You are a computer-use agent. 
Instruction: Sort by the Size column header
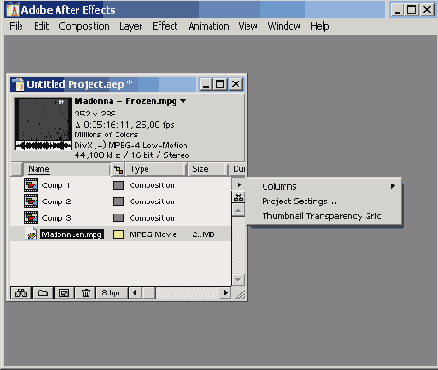pos(207,169)
